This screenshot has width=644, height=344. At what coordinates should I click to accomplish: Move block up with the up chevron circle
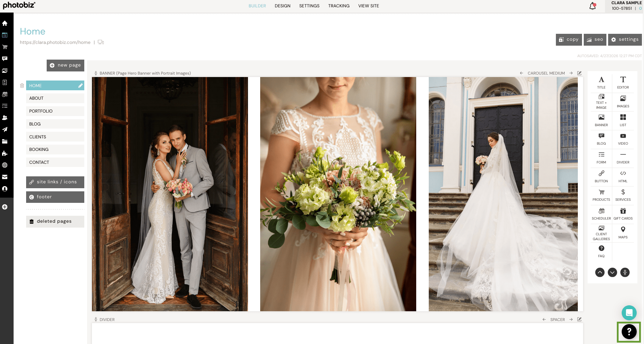click(x=600, y=272)
